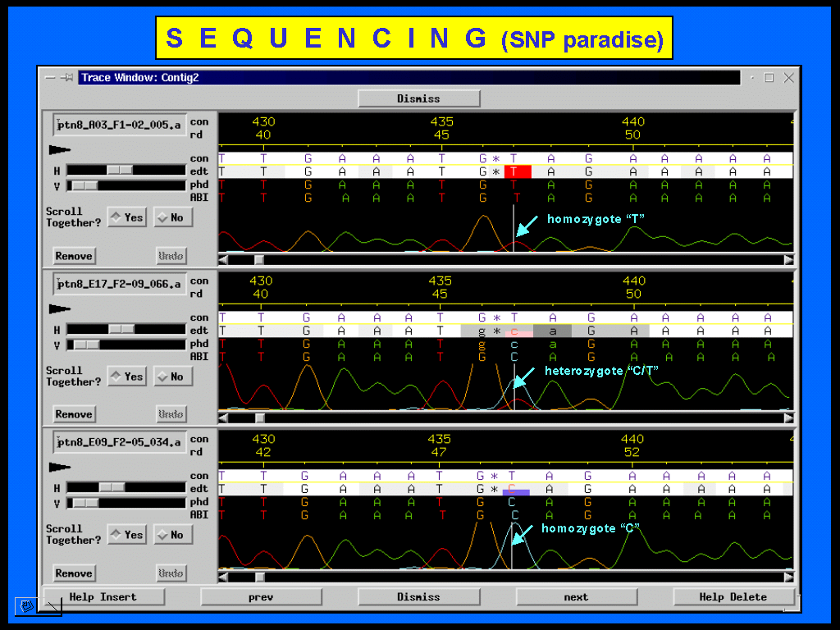Viewport: 840px width, 630px height.
Task: Click the H slider in the top trace panel
Action: click(x=120, y=170)
